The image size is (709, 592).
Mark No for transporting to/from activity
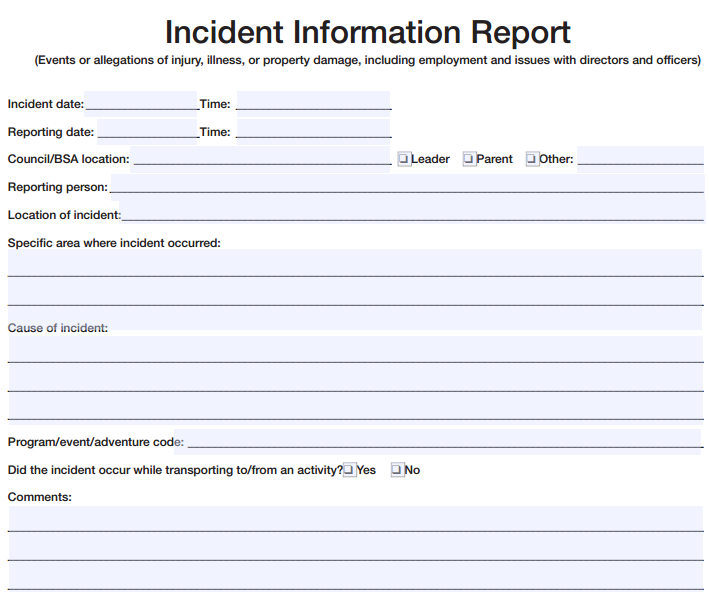pyautogui.click(x=397, y=470)
